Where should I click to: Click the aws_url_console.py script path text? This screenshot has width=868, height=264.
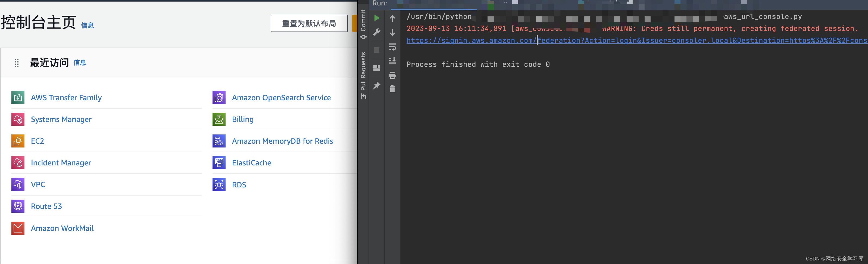[x=763, y=17]
